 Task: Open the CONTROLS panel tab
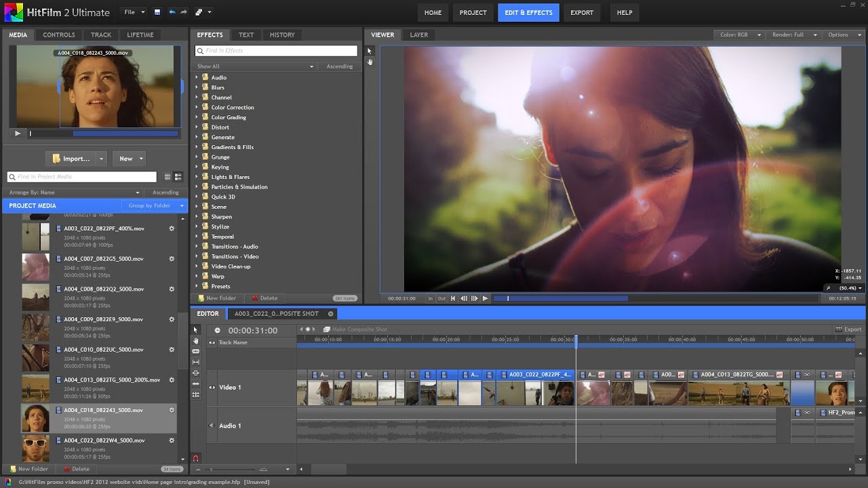point(59,35)
